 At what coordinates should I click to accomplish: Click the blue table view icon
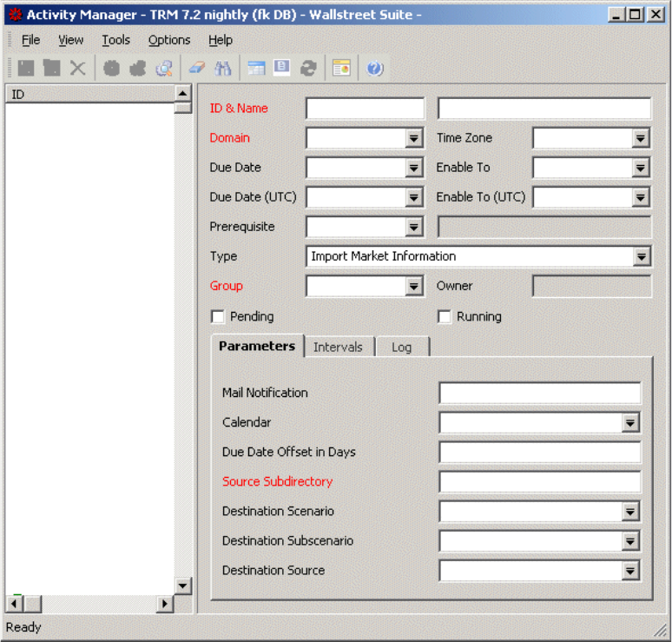click(x=256, y=68)
